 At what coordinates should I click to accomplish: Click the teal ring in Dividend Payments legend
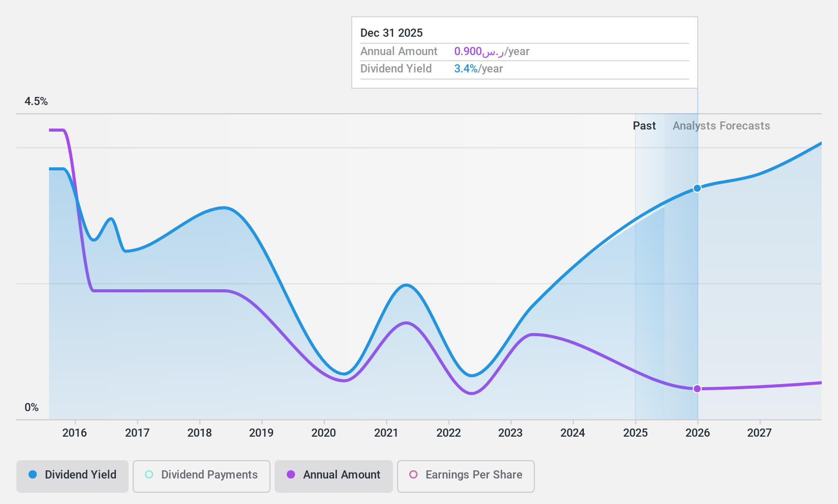pos(149,474)
